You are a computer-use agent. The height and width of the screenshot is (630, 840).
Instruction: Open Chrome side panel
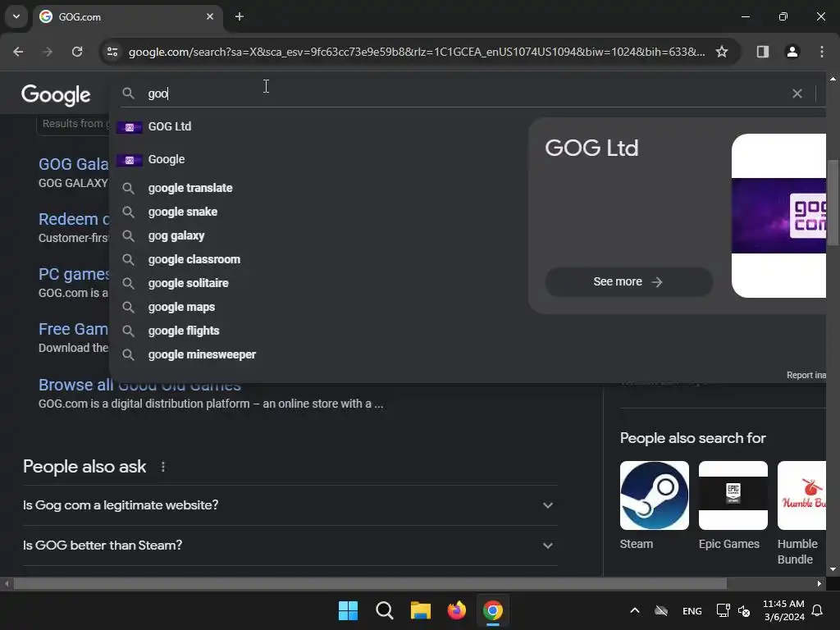pos(762,52)
